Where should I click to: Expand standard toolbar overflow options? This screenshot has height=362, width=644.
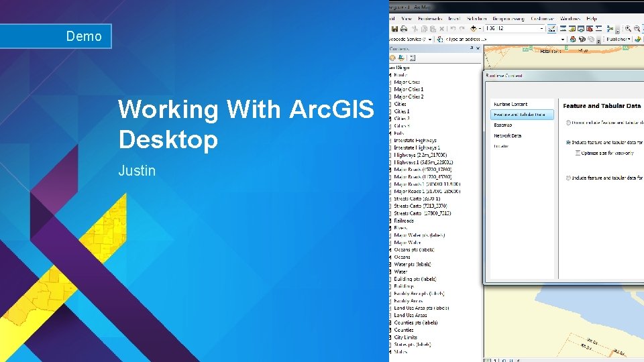point(617,29)
